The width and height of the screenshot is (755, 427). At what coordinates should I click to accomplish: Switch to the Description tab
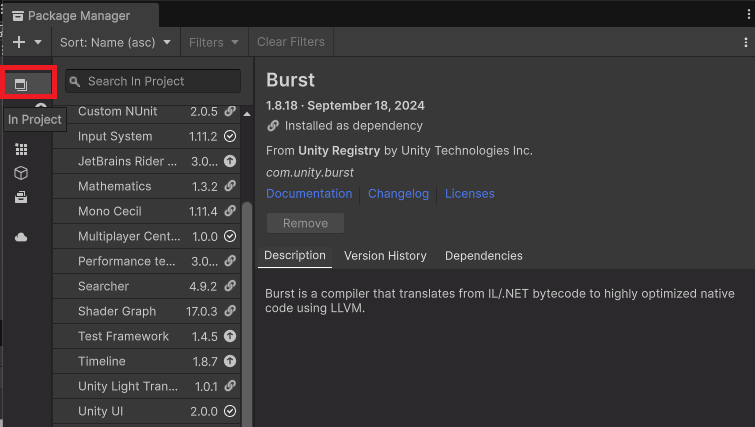pyautogui.click(x=295, y=256)
